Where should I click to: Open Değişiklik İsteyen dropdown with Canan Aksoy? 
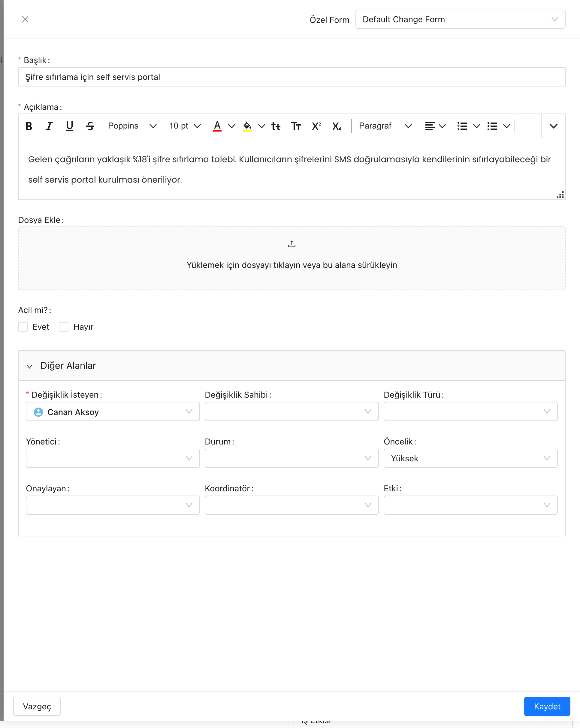[x=113, y=412]
